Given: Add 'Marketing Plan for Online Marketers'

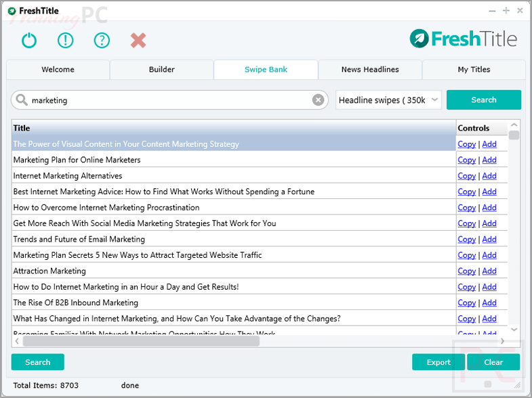Looking at the screenshot, I should (489, 160).
